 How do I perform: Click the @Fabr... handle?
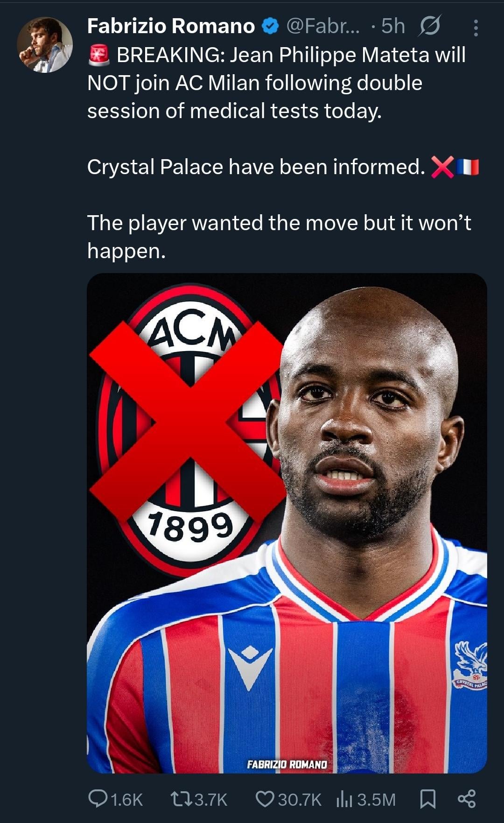tap(323, 26)
